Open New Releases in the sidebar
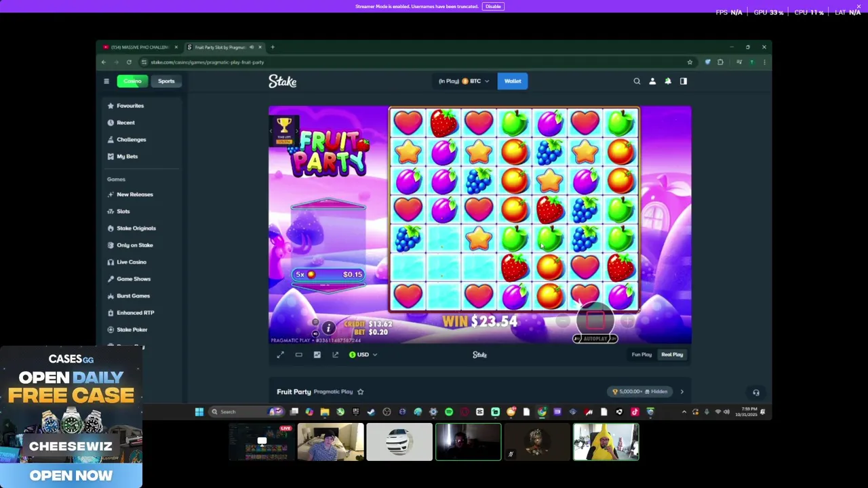The image size is (868, 488). 134,195
